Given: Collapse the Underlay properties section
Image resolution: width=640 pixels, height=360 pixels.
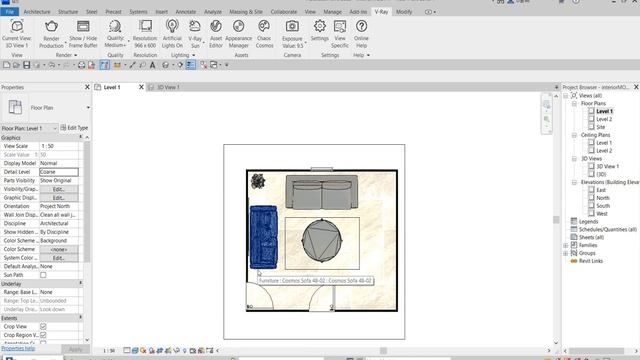Looking at the screenshot, I should 80,283.
